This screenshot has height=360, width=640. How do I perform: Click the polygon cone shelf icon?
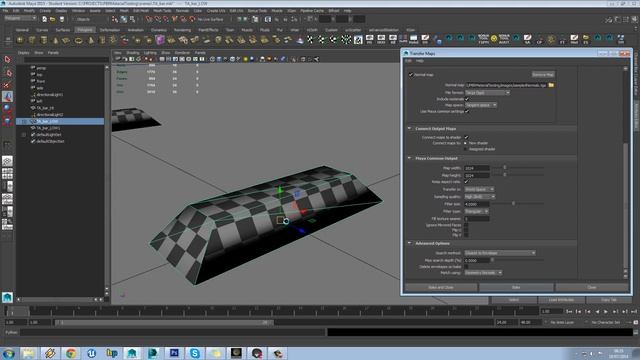click(56, 40)
